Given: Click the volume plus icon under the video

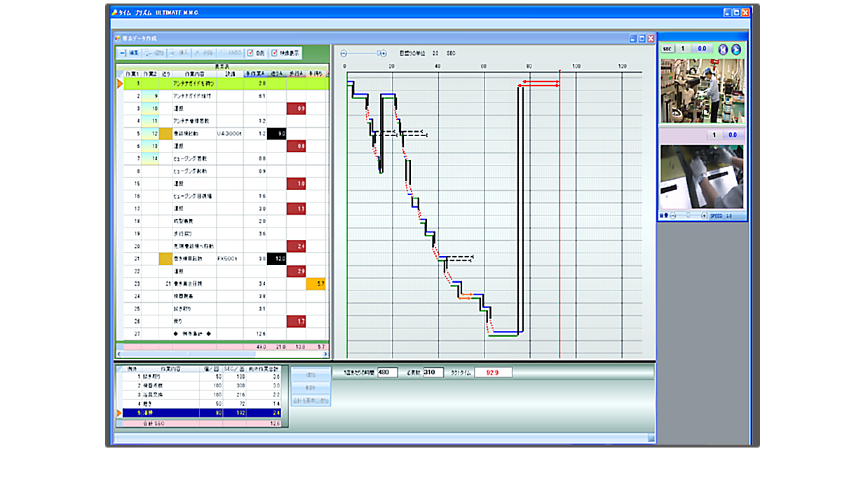Looking at the screenshot, I should (703, 215).
